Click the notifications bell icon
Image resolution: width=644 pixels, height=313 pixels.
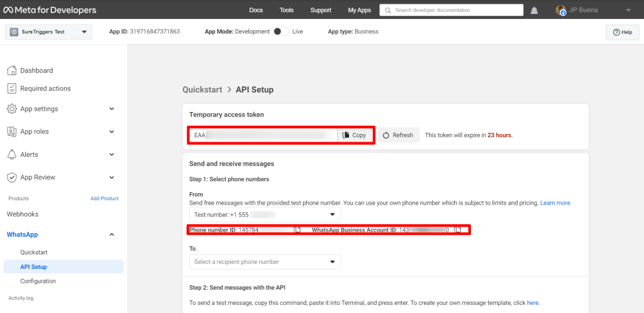coord(534,10)
